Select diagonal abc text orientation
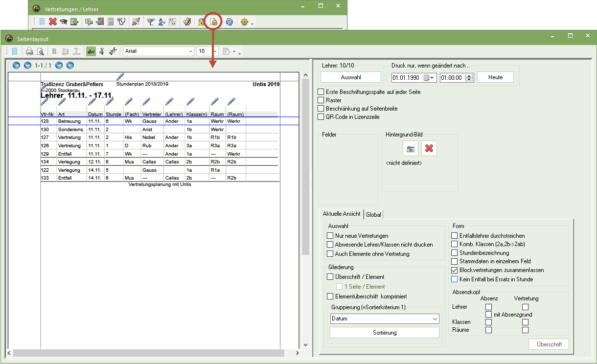The width and height of the screenshot is (597, 364). tap(113, 51)
